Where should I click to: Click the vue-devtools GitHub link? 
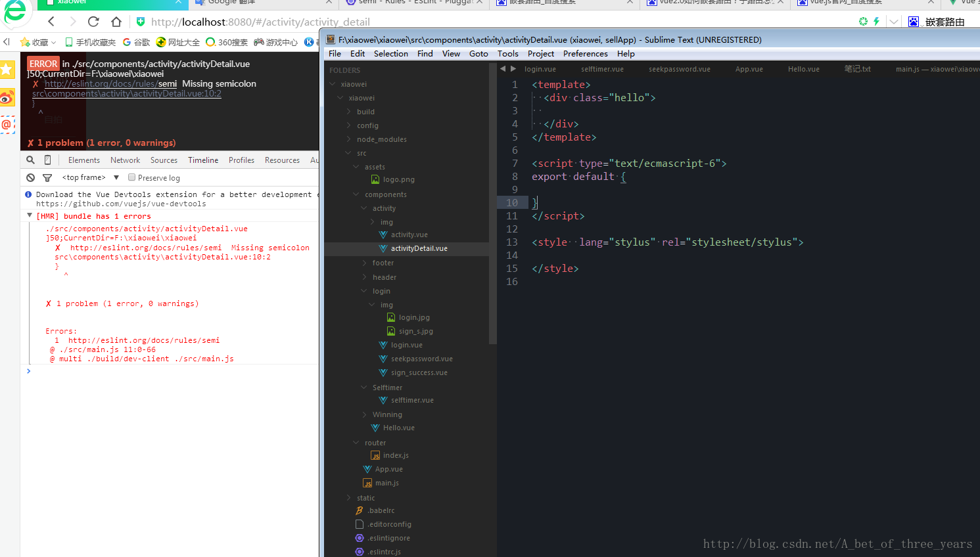coord(121,204)
